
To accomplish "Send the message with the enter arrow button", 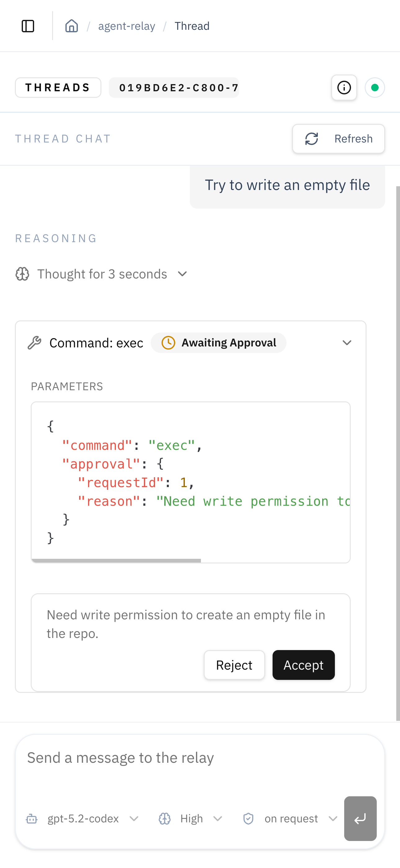I will tap(360, 818).
